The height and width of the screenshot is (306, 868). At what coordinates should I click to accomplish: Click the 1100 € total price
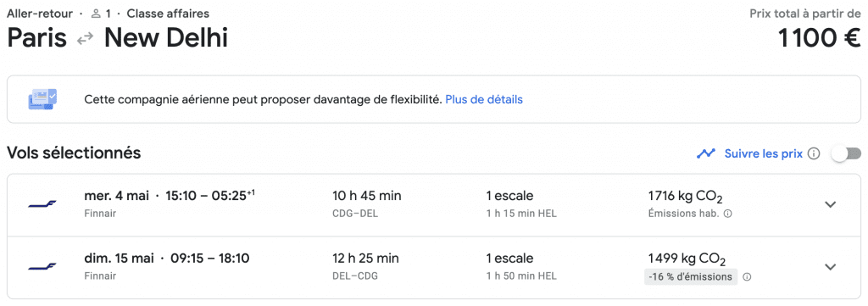click(820, 38)
